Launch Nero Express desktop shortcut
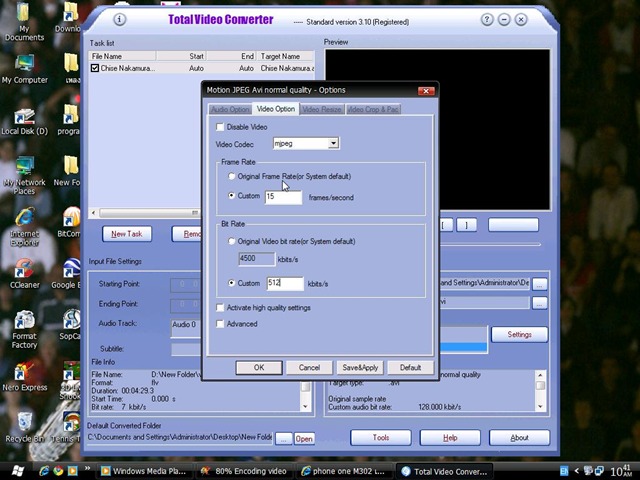The height and width of the screenshot is (480, 640). [x=24, y=377]
